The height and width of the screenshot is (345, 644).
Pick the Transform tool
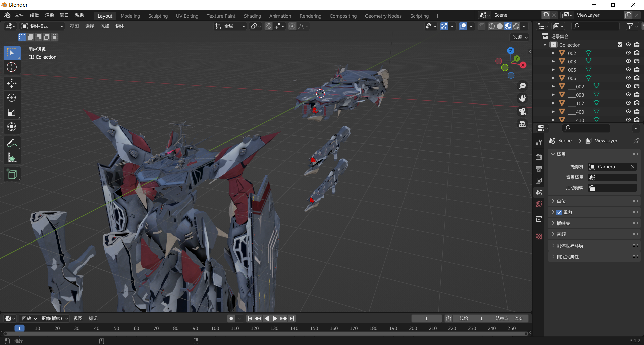coord(12,127)
